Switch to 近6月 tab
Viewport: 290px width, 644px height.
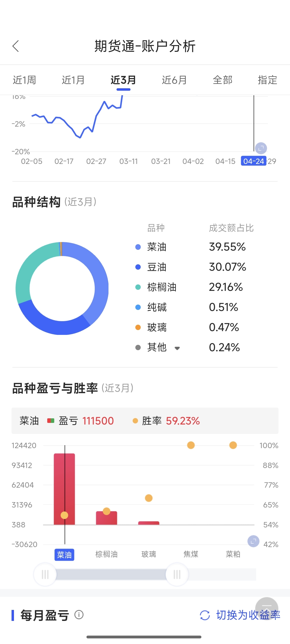pos(174,80)
